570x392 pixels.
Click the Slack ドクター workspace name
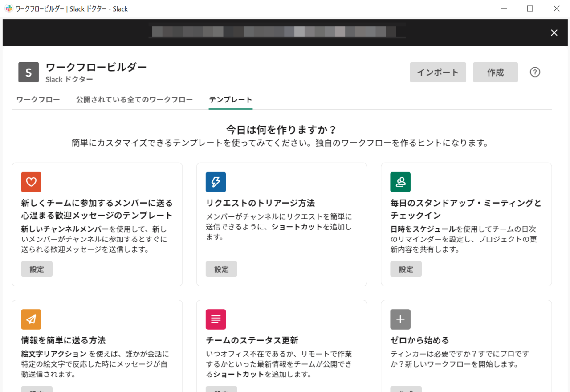point(69,80)
